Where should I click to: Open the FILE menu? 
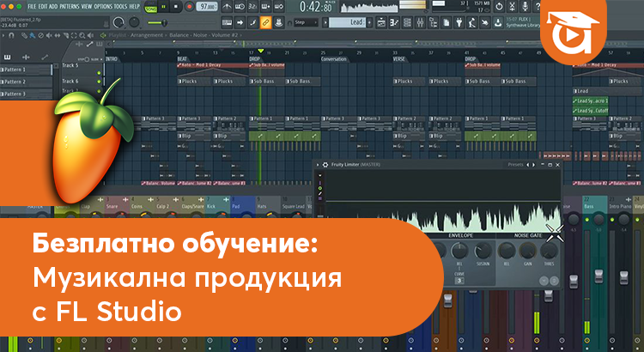[x=32, y=7]
